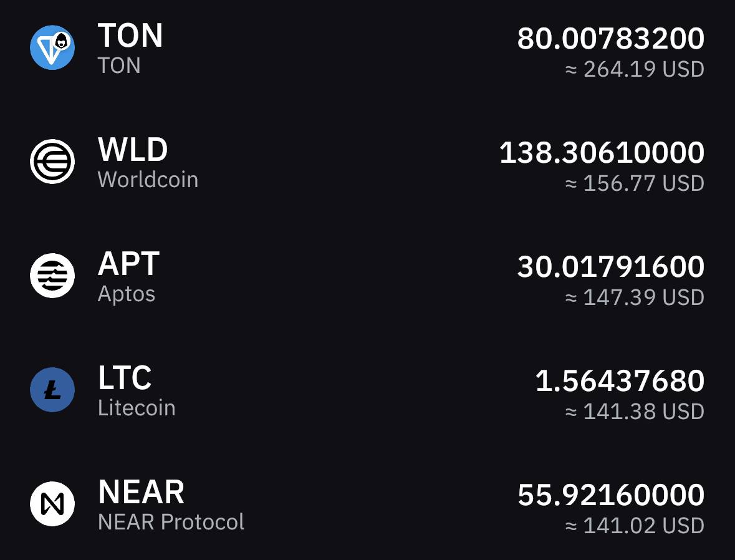Open the WLD ticker label
Viewport: 735px width, 560px height.
(x=133, y=150)
